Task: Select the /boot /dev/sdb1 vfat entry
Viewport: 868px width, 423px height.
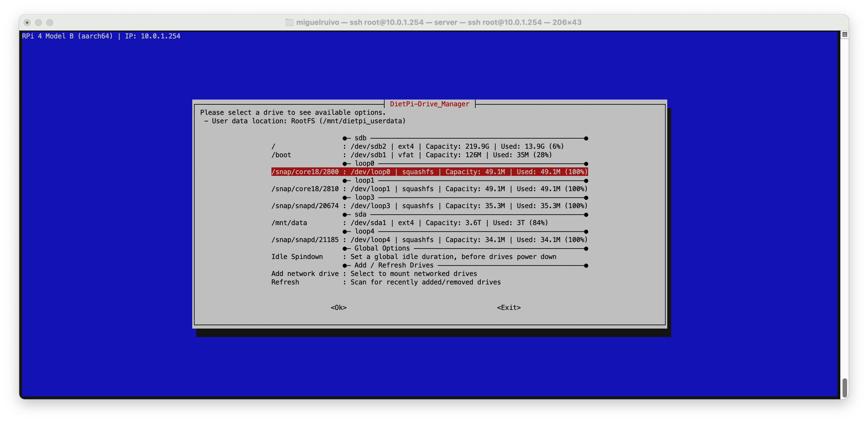Action: [430, 155]
